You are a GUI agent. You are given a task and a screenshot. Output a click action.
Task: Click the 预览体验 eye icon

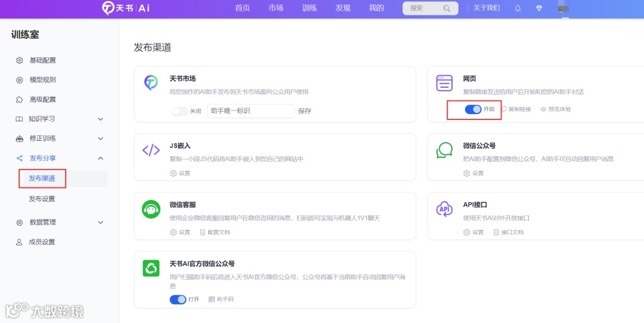coord(543,109)
